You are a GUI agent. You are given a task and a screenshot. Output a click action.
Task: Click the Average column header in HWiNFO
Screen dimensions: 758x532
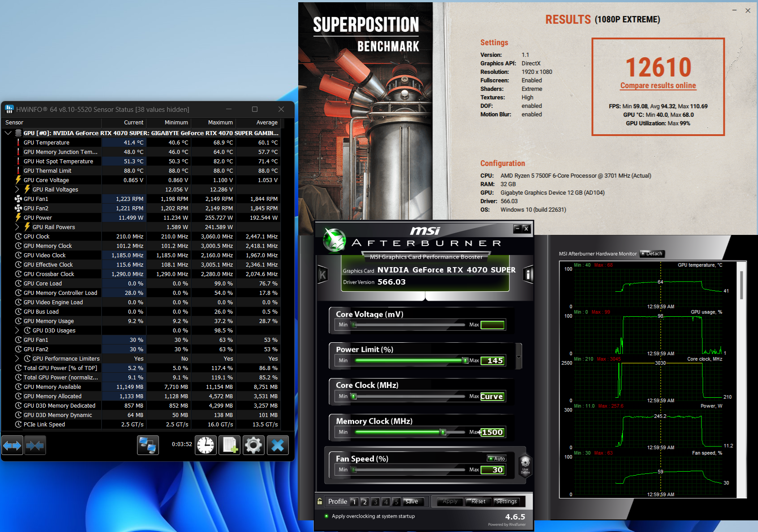tap(258, 123)
